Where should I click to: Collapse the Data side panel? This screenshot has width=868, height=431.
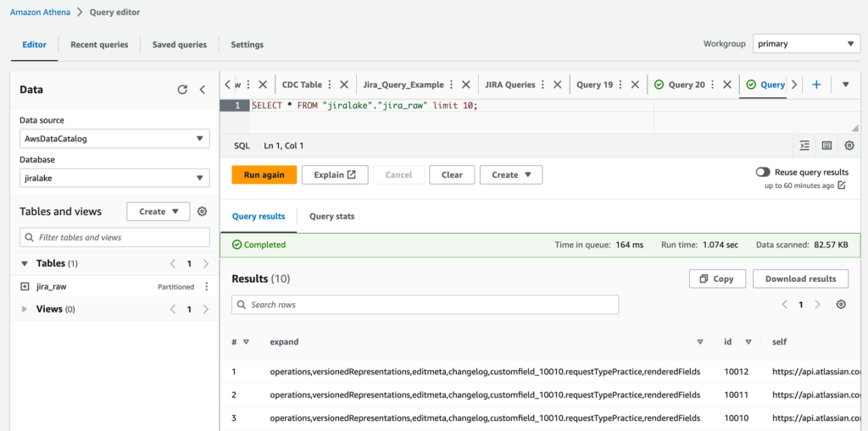pos(202,90)
